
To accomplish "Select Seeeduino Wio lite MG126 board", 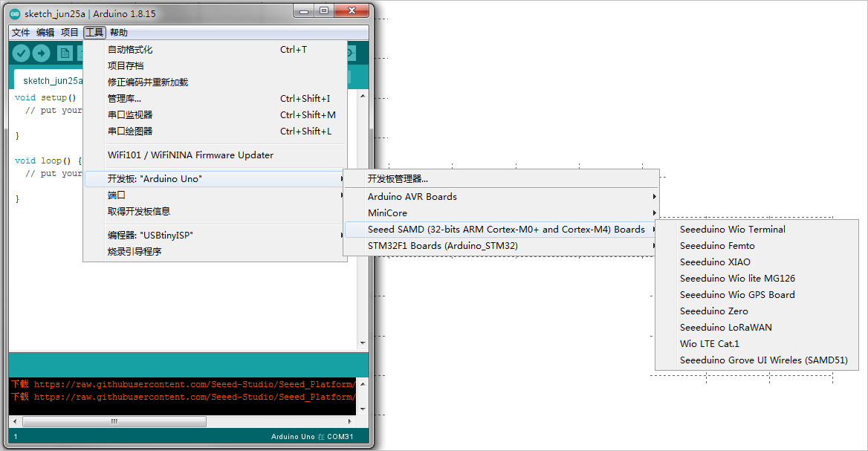I will [757, 279].
